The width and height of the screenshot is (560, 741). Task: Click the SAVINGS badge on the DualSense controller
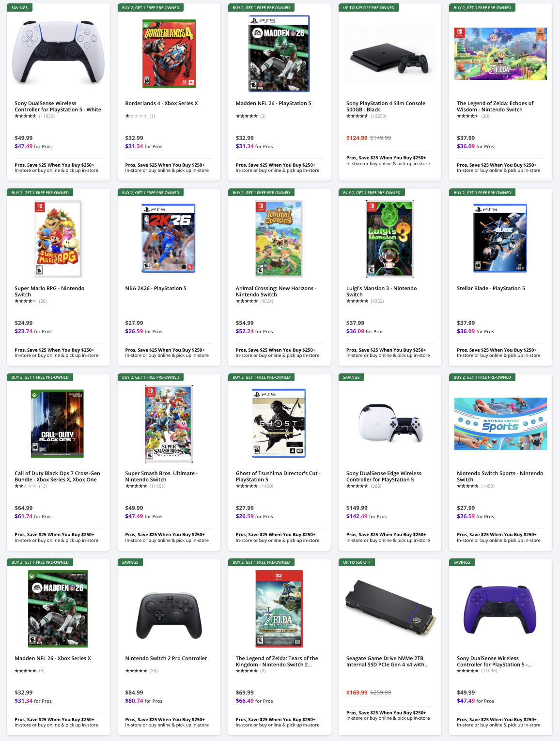[x=20, y=8]
